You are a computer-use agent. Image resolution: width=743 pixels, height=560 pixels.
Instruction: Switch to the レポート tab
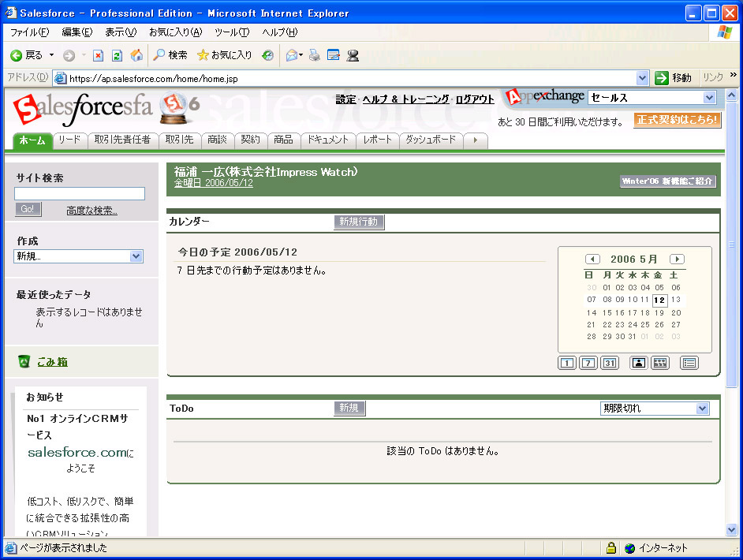[378, 140]
